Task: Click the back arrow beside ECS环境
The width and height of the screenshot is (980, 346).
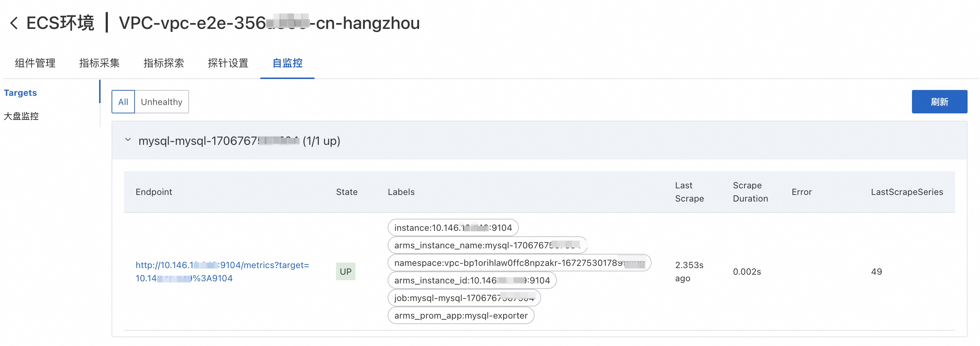Action: point(14,23)
